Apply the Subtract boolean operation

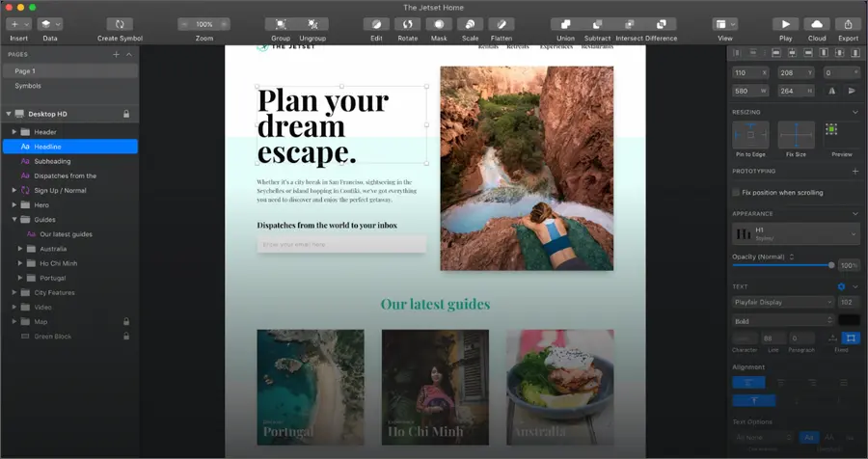point(597,24)
